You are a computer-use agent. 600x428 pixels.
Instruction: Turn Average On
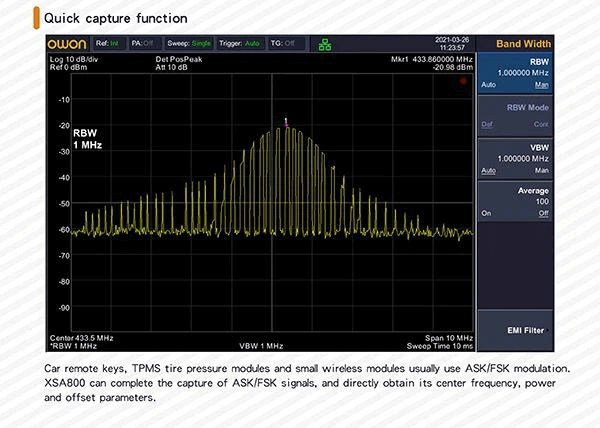(x=487, y=214)
